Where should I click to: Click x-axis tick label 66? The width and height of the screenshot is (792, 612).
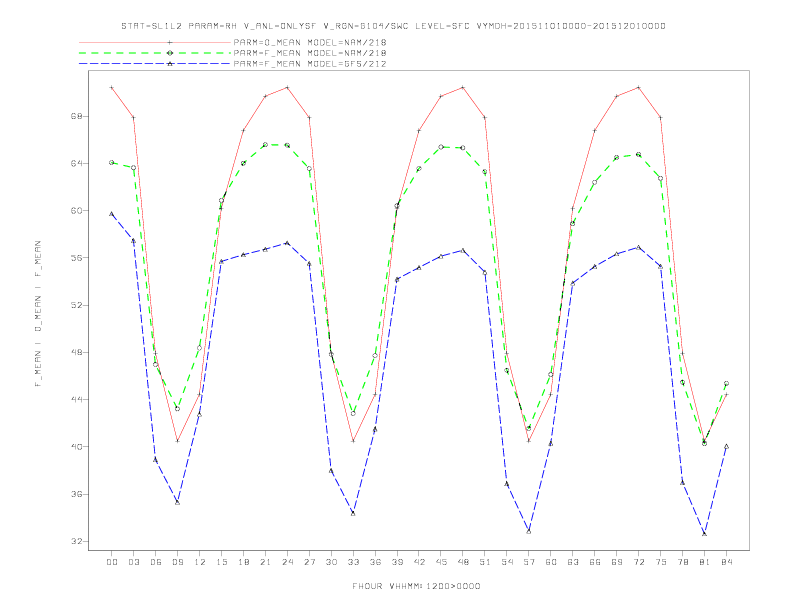(595, 562)
